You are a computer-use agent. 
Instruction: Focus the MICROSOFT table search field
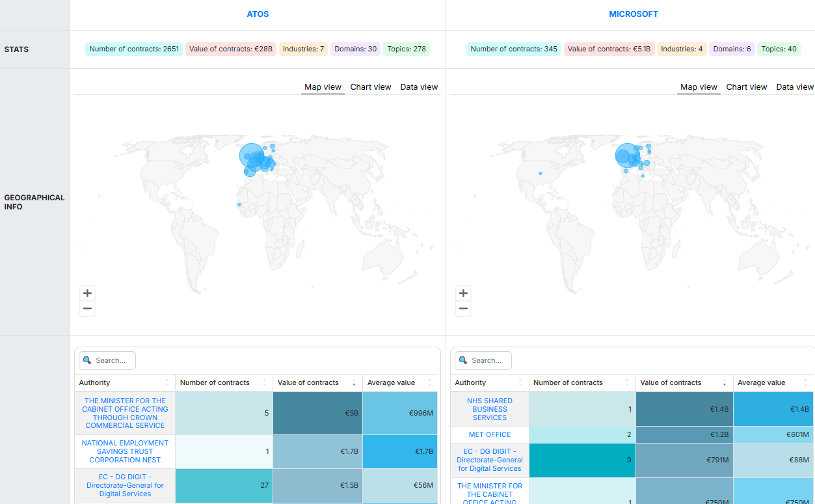pyautogui.click(x=483, y=360)
